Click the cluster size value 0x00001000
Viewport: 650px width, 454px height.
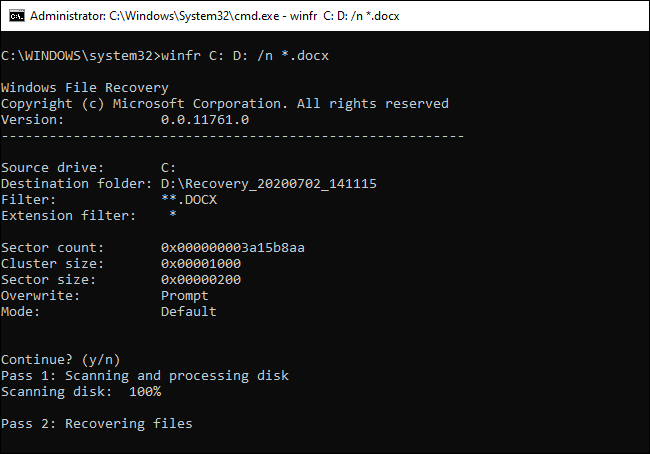(200, 263)
